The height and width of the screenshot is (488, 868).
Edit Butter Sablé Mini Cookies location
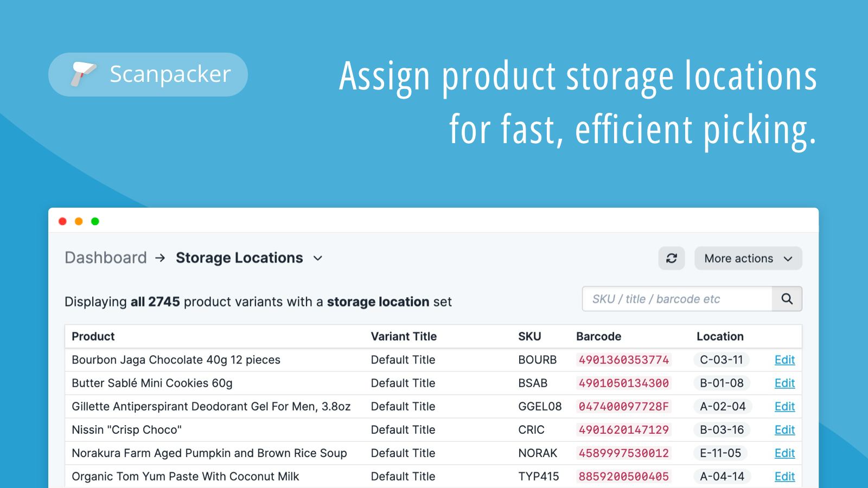click(784, 383)
